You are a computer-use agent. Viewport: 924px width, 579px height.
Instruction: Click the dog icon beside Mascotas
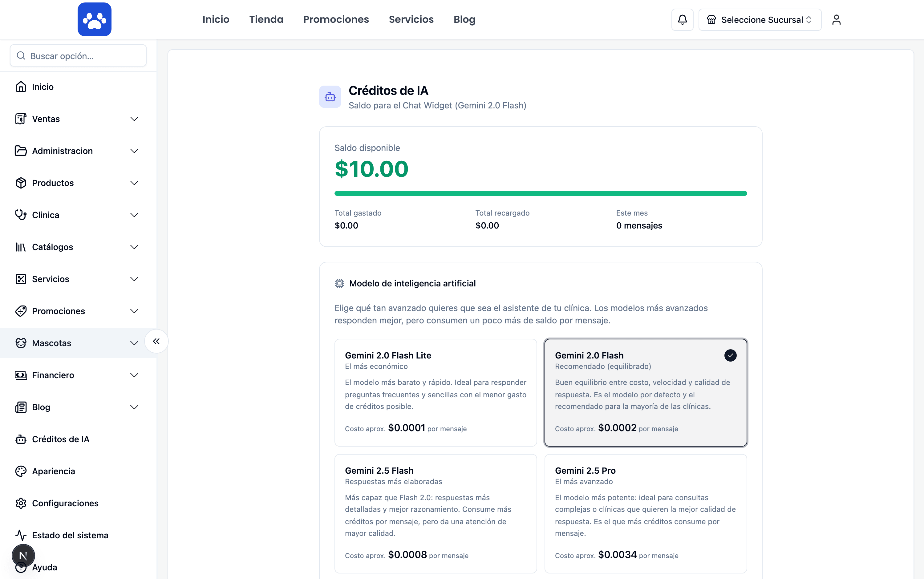(x=21, y=343)
